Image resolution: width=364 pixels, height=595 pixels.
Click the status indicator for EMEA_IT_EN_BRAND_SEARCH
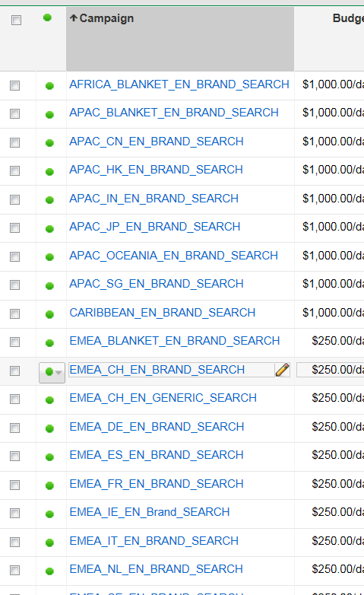(49, 542)
